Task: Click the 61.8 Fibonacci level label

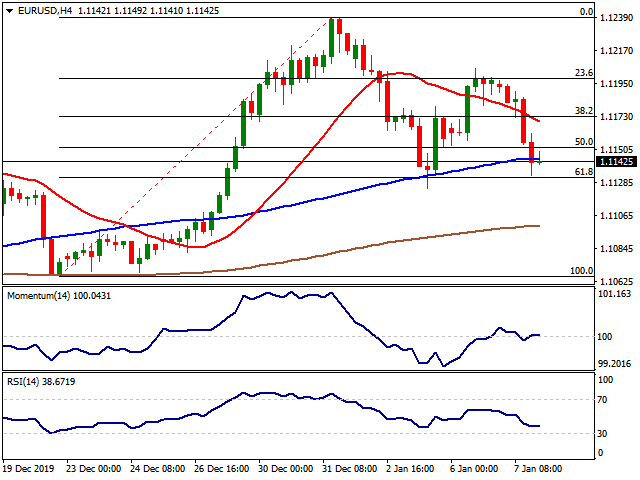Action: click(584, 172)
